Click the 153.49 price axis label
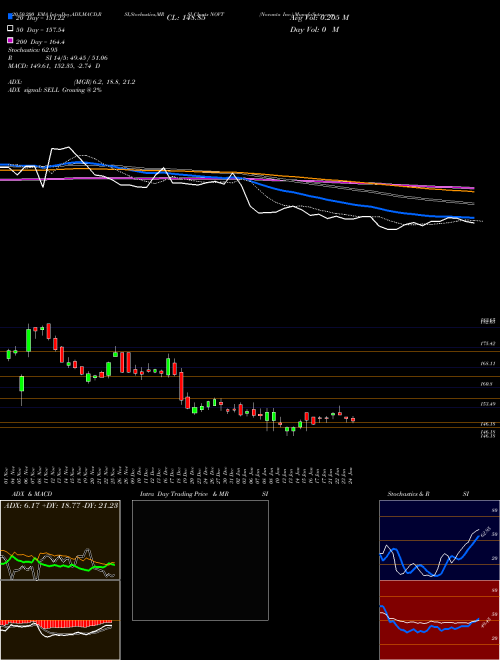This screenshot has width=500, height=660. [488, 404]
